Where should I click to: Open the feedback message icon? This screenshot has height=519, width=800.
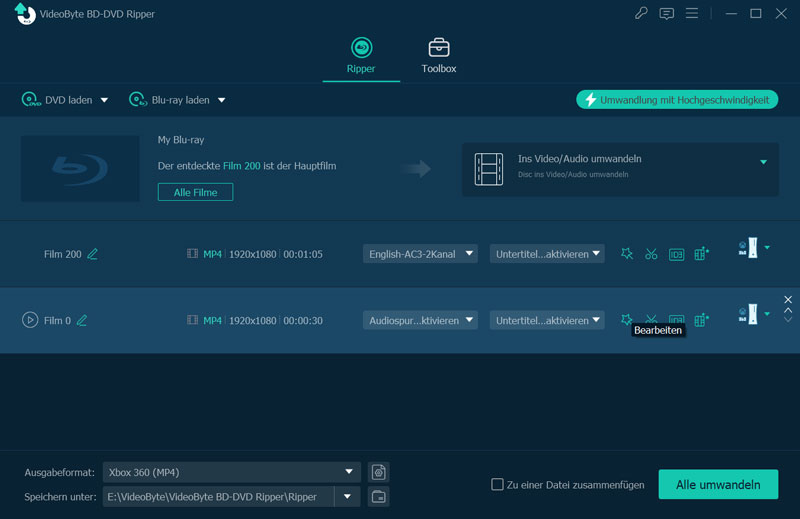click(x=666, y=14)
